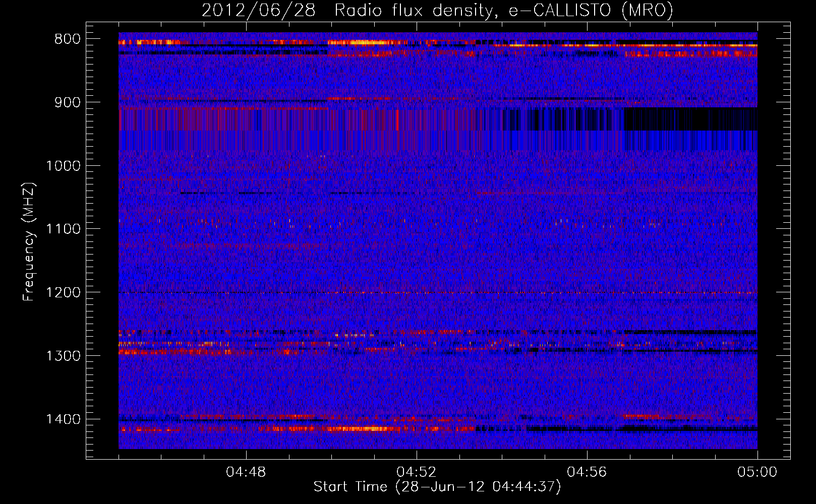816x504 pixels.
Task: Click the 04:52 time tick label
Action: [417, 472]
